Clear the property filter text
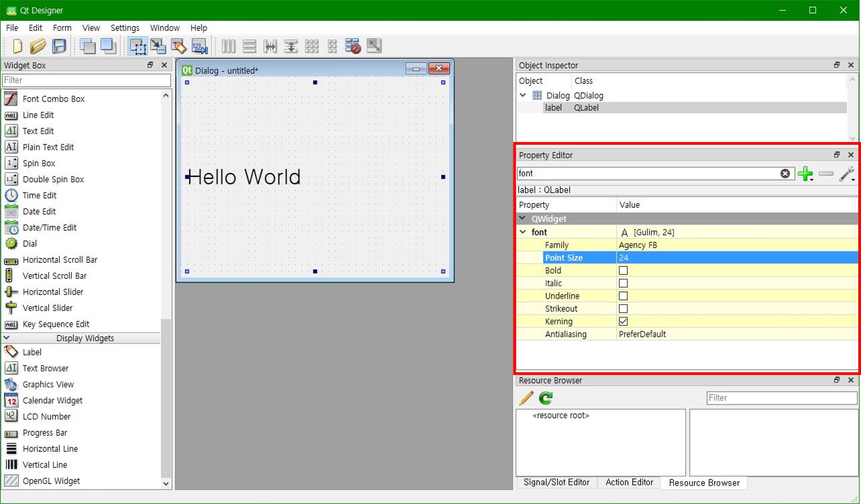 point(785,173)
